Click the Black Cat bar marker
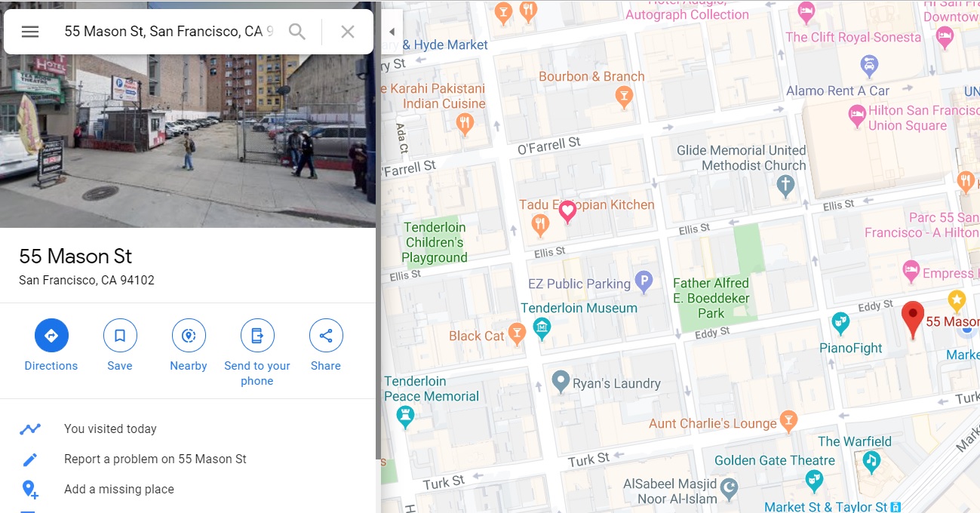980x513 pixels. pos(517,334)
